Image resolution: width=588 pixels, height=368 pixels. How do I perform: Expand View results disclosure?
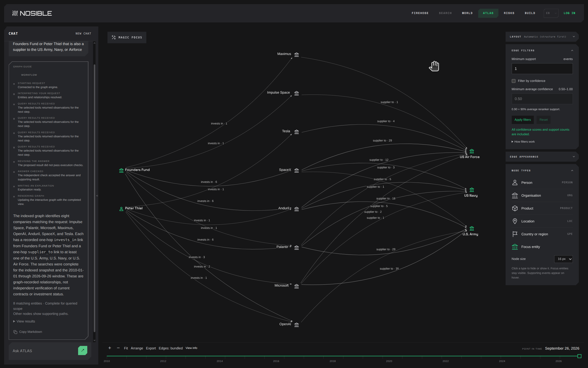(24, 321)
